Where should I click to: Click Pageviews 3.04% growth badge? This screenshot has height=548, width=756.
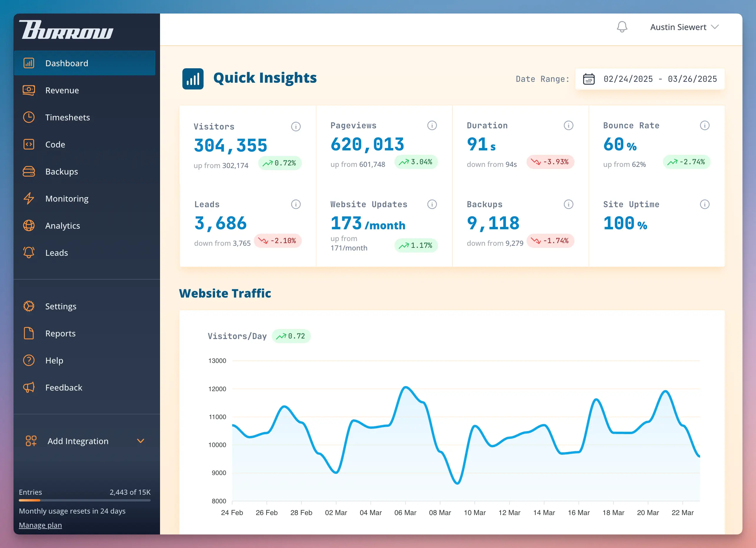416,162
